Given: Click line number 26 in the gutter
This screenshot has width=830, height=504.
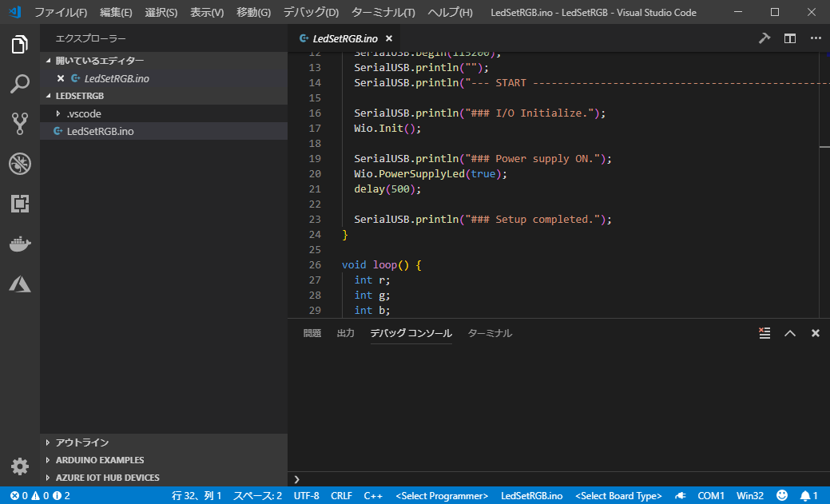Looking at the screenshot, I should coord(315,264).
